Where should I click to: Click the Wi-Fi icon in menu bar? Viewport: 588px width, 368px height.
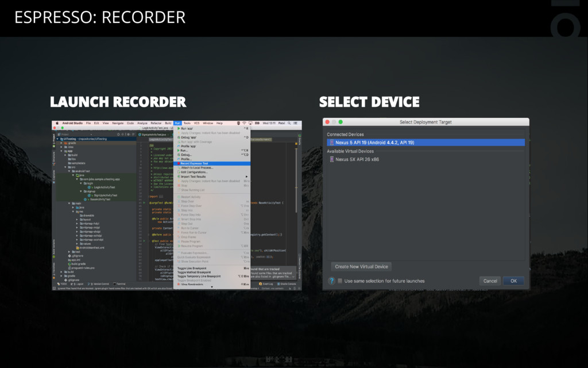pyautogui.click(x=244, y=123)
